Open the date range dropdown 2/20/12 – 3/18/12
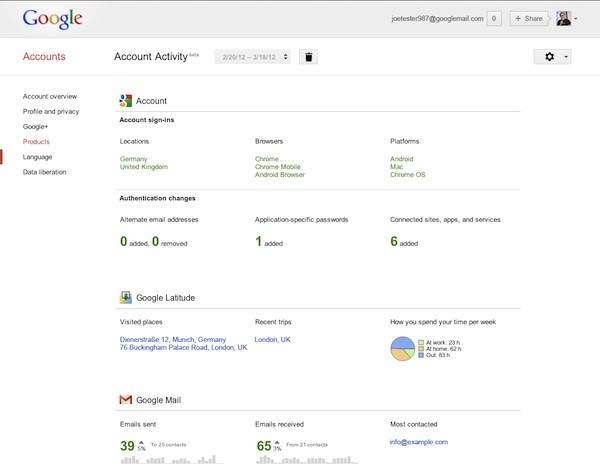Screen dimensions: 600x472 click(253, 57)
